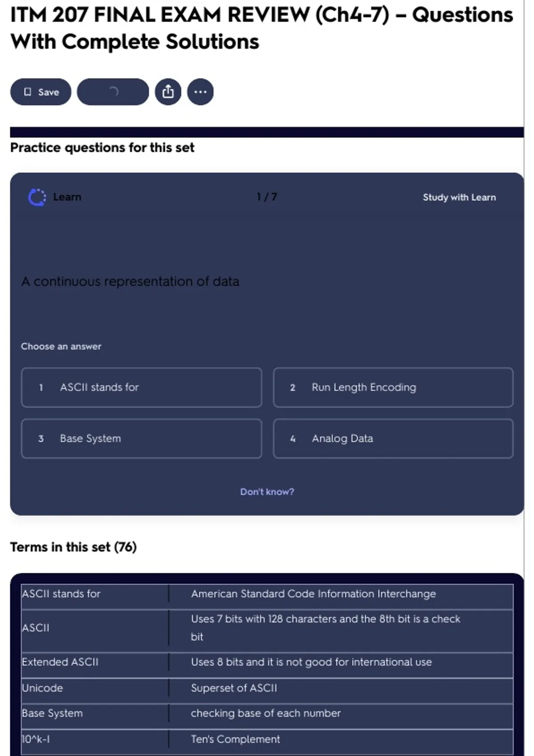Image resolution: width=534 pixels, height=756 pixels.
Task: Click definition 'American Standard Code Information Interchange'
Action: [313, 594]
